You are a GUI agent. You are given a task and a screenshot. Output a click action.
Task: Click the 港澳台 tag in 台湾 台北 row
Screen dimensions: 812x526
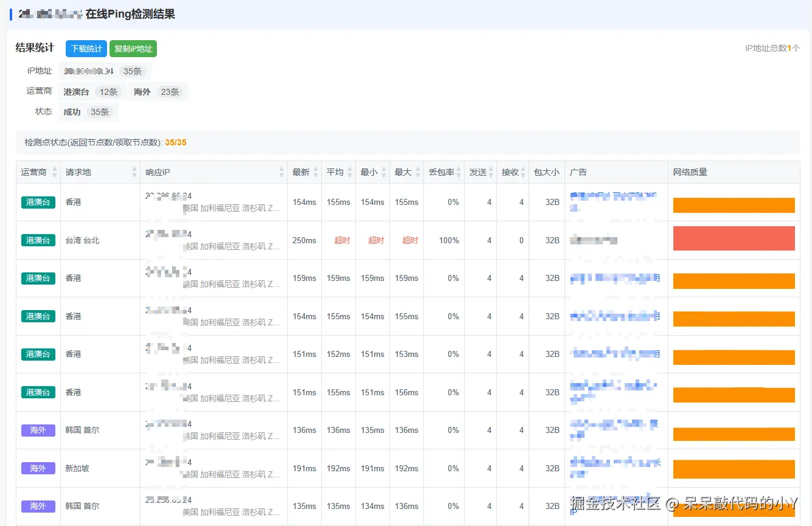pyautogui.click(x=38, y=240)
